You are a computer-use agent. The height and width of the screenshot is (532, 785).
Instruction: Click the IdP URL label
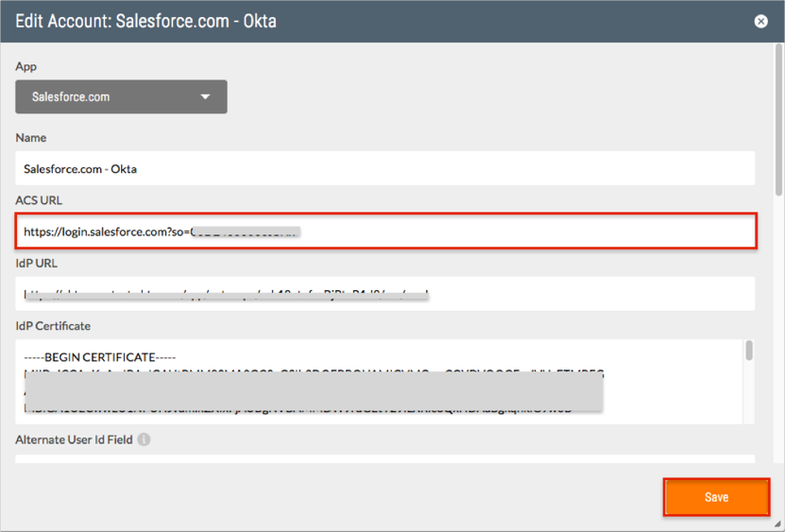37,264
